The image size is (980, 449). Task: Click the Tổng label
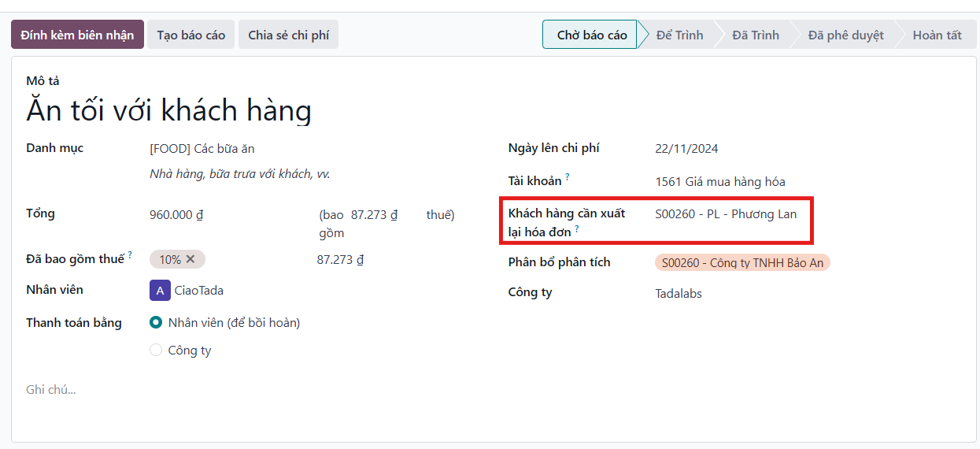(x=40, y=213)
